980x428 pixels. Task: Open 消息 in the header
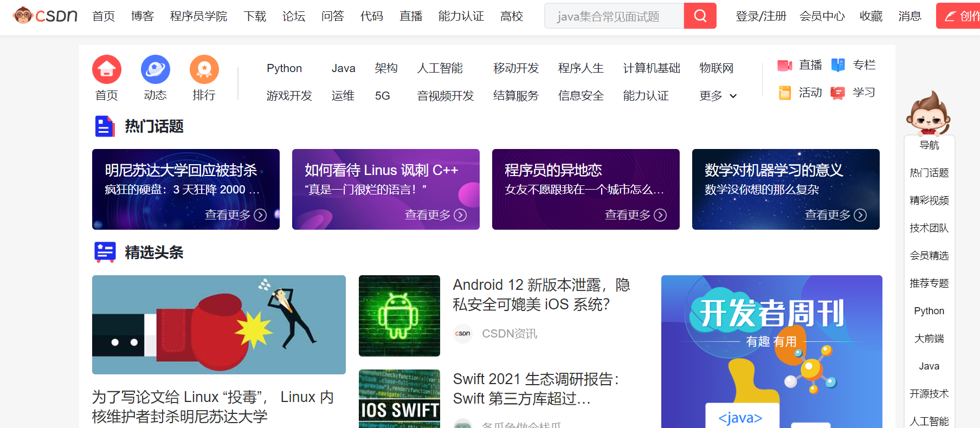tap(910, 16)
